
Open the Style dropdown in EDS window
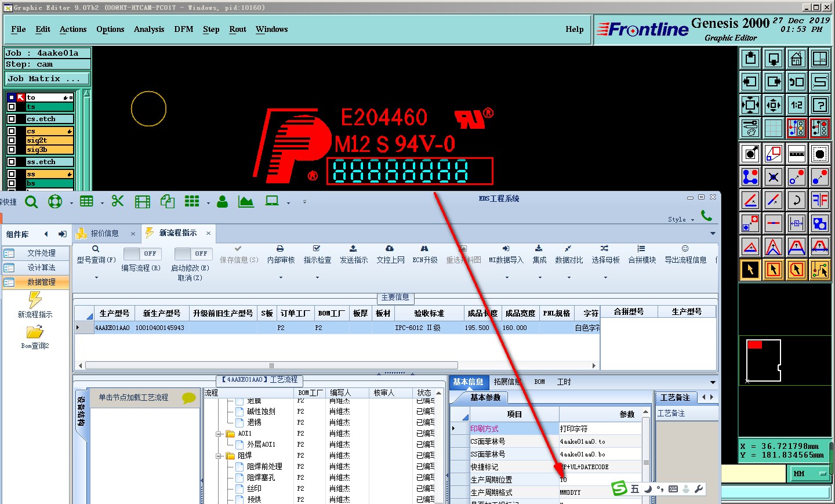click(681, 219)
